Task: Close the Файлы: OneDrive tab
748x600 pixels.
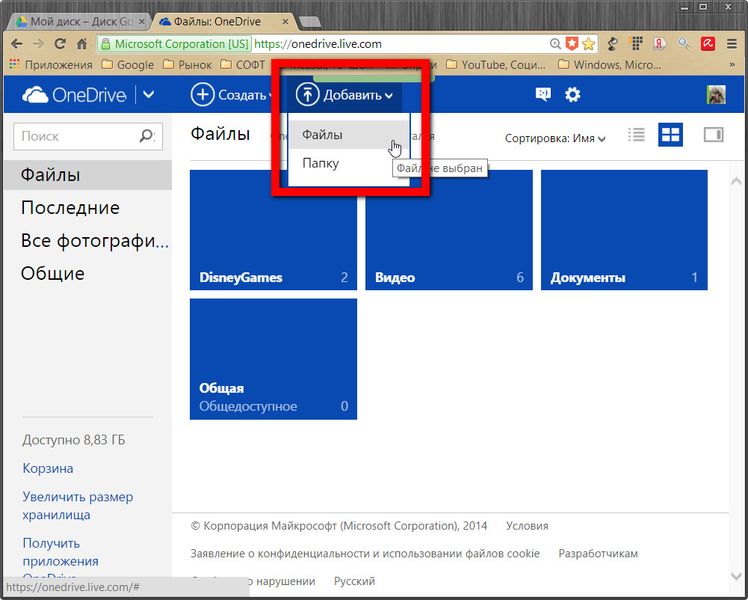Action: click(x=285, y=22)
